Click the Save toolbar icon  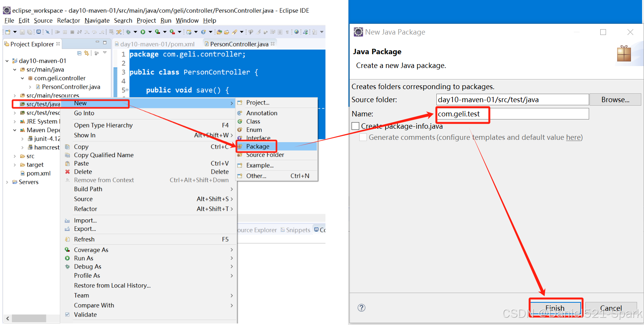(x=22, y=32)
